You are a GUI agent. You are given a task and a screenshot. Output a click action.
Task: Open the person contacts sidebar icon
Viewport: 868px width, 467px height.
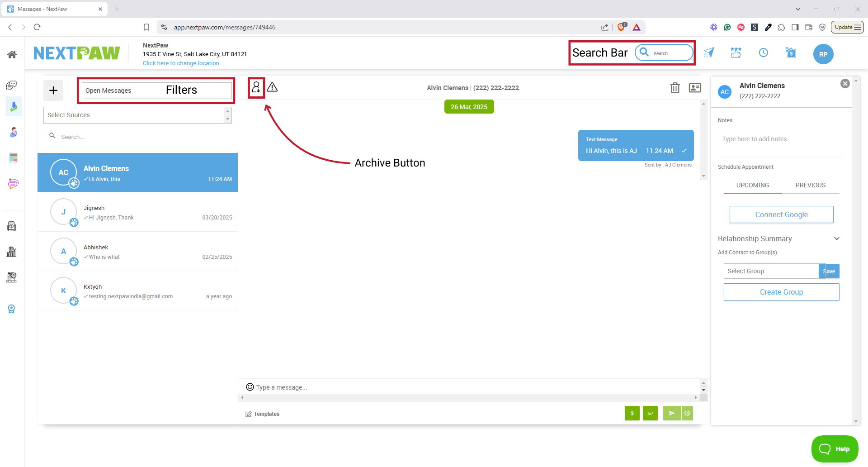(14, 132)
